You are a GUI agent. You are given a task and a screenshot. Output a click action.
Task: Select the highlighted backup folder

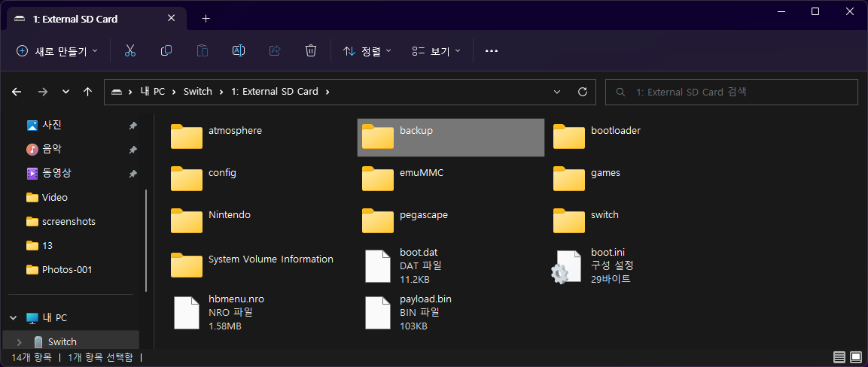(x=451, y=137)
